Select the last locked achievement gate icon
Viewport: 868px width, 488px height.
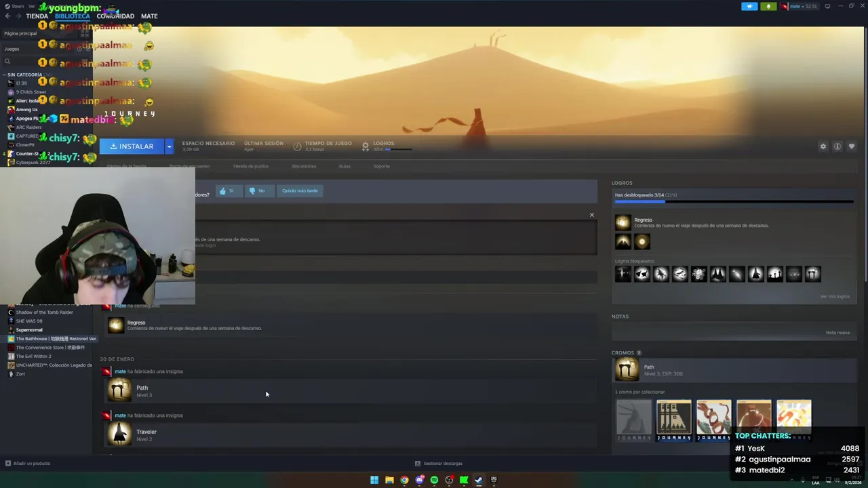(812, 274)
